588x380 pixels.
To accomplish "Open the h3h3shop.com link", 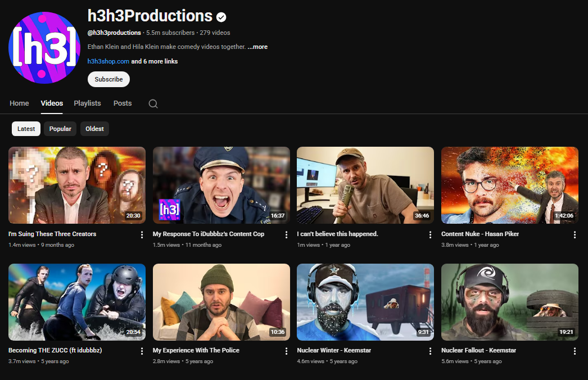I will click(108, 61).
